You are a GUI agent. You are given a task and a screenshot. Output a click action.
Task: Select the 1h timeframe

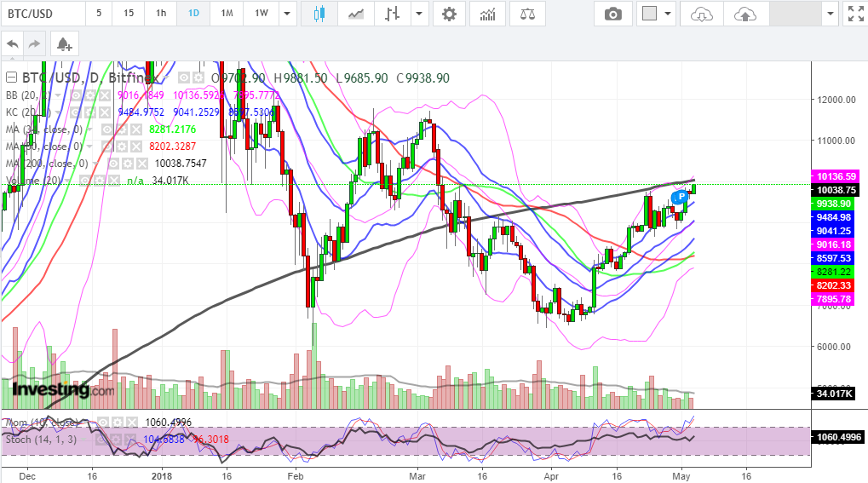[x=160, y=14]
